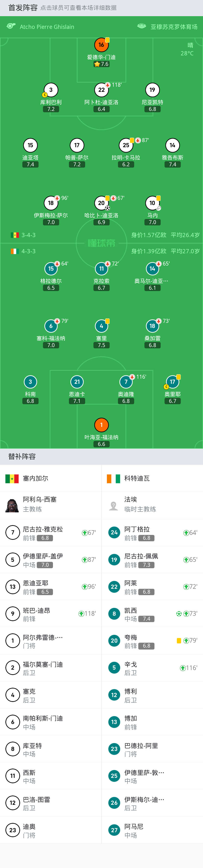Click referee name Atcho Pierre Ghislain
Screen dimensions: 203x868
47,27
